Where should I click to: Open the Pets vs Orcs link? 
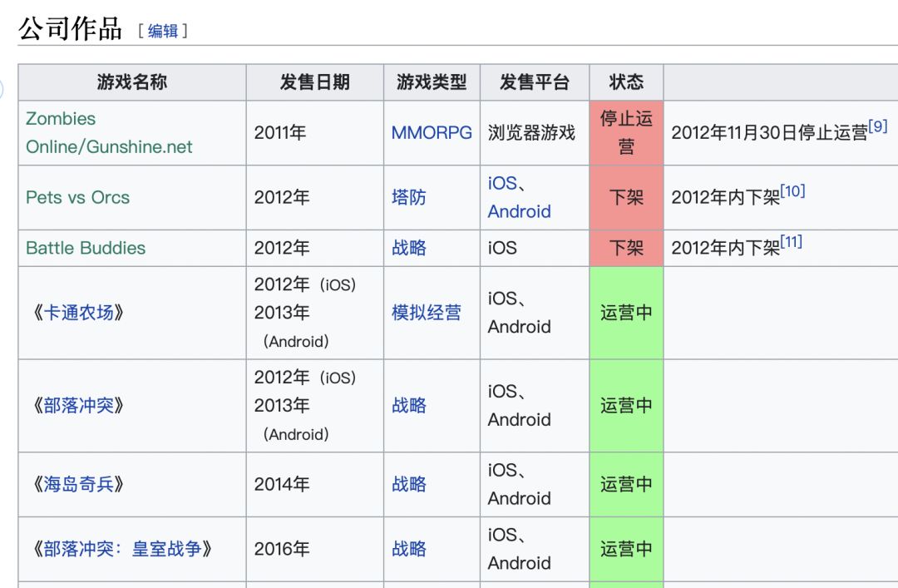point(77,197)
